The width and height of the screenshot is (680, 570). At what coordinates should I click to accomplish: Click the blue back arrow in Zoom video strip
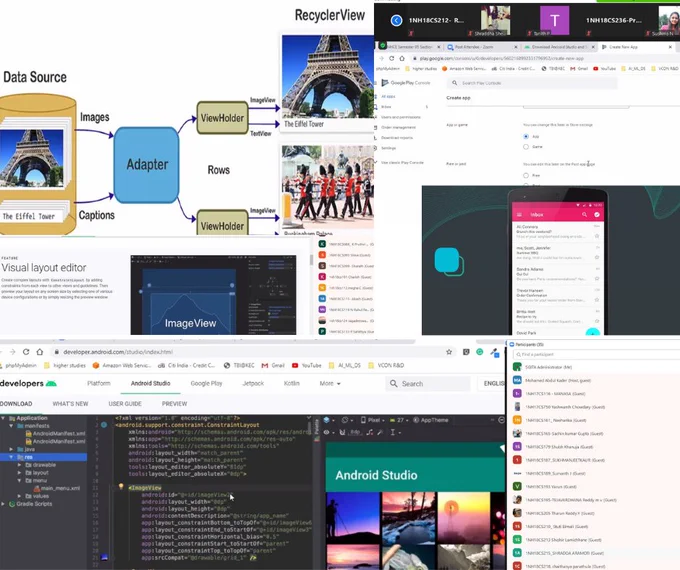tap(396, 20)
